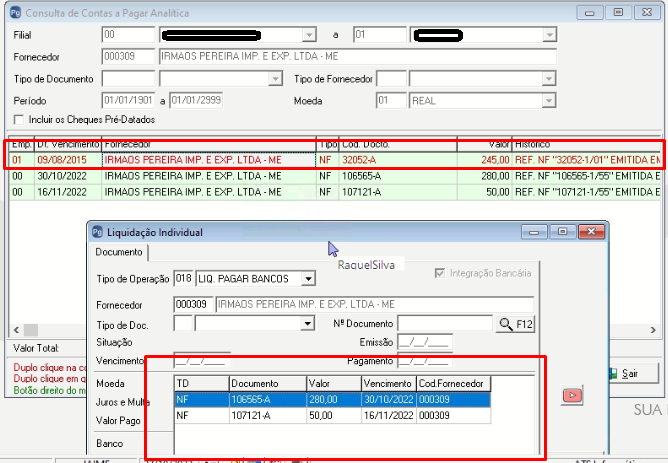Expand the Tipo de Fornecedor dropdown

click(549, 79)
